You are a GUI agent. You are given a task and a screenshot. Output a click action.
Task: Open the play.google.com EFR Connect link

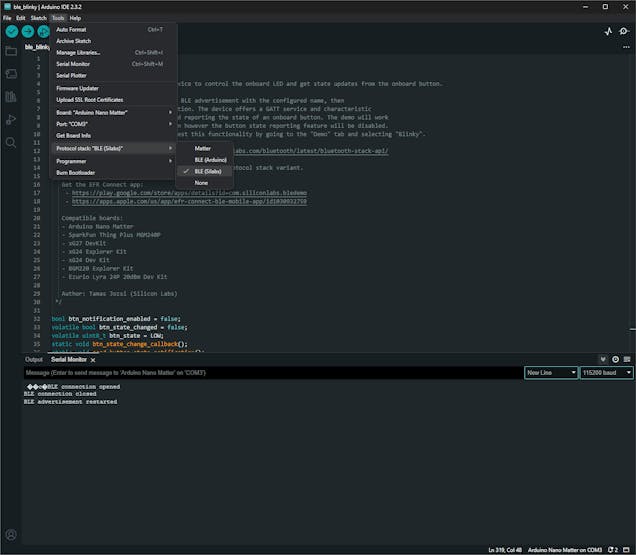189,193
